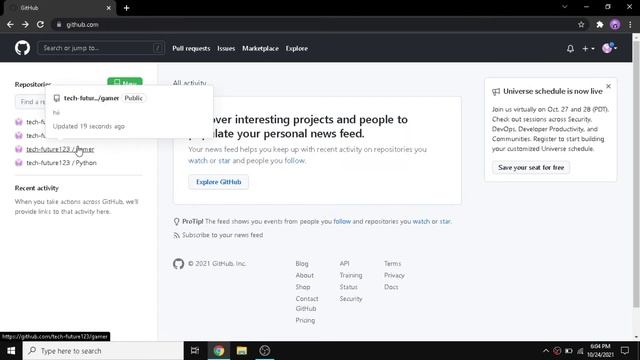Open a new browser tab
640x360 pixels.
(x=127, y=8)
